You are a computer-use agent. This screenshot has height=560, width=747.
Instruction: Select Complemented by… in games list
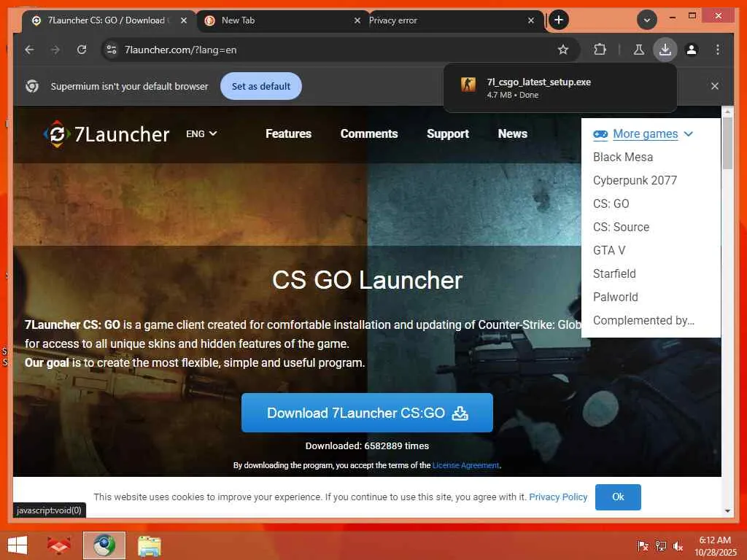(643, 321)
